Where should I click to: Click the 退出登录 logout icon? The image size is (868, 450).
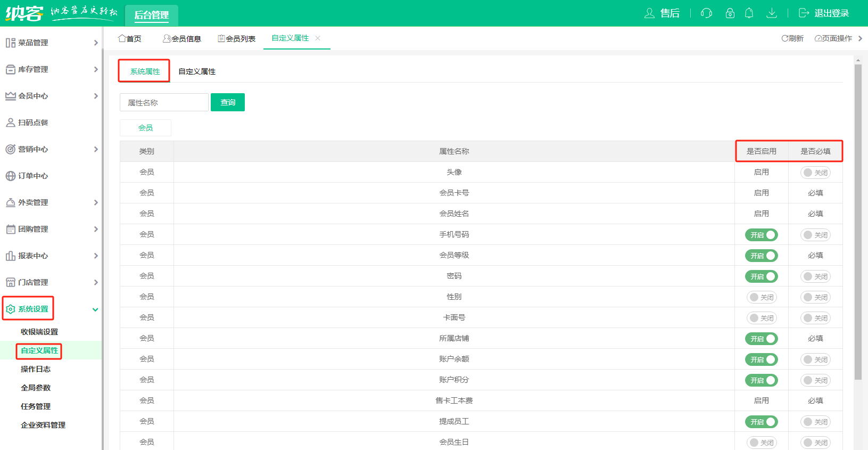[804, 13]
